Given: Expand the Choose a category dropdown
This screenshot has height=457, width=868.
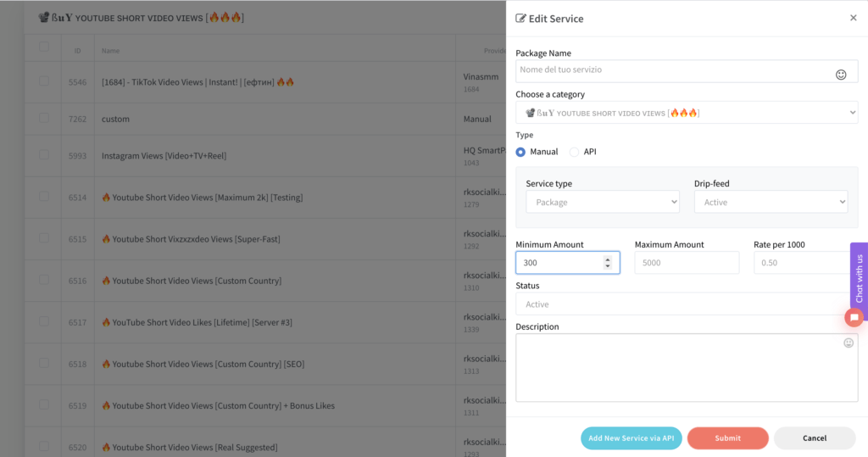Looking at the screenshot, I should pos(687,112).
